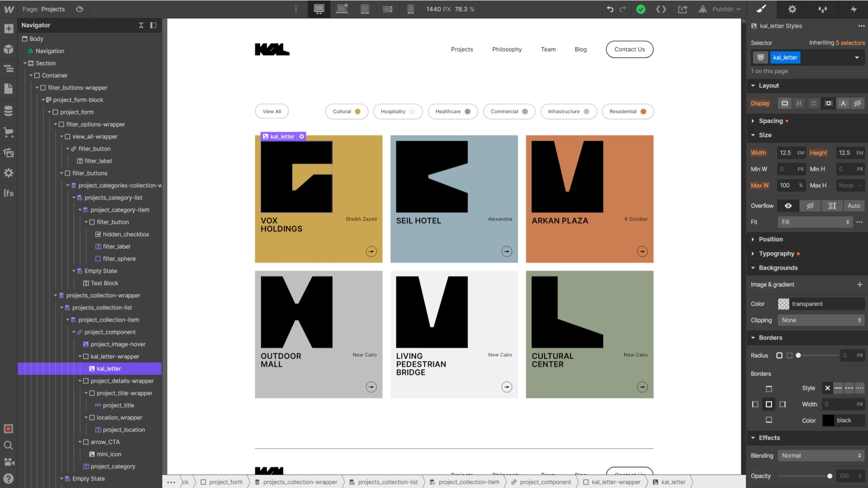
Task: Adjust the border Radius slider
Action: 798,355
